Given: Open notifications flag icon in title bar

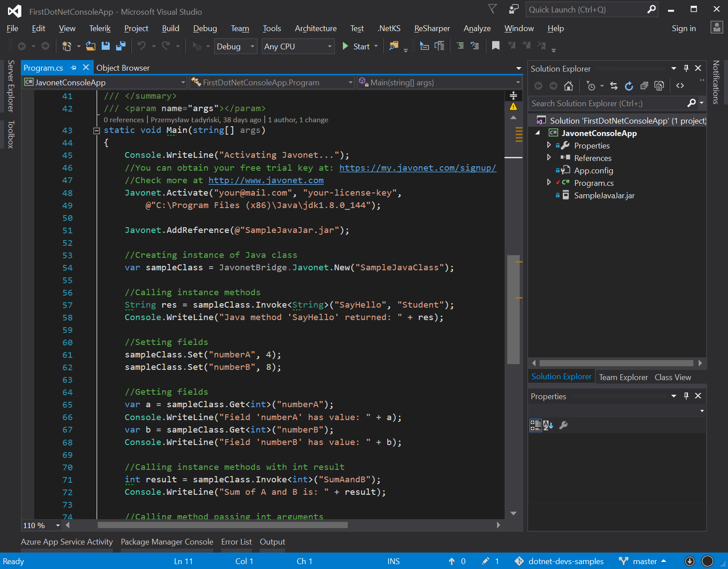Looking at the screenshot, I should 492,9.
